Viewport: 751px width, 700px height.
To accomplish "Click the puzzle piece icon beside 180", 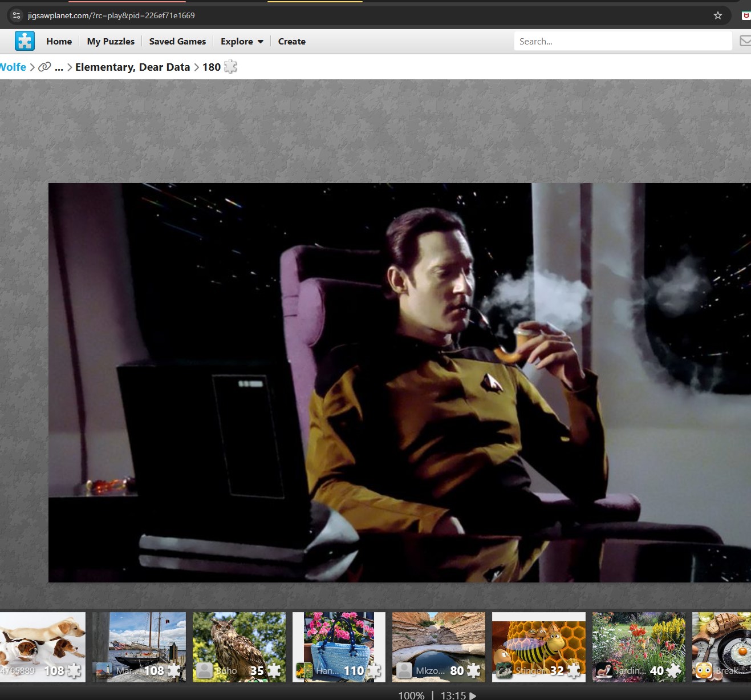I will click(x=230, y=67).
